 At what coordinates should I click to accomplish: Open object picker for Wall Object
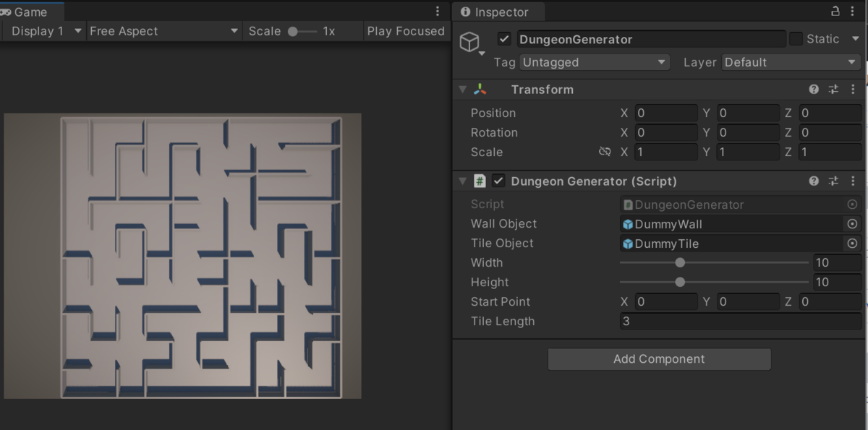coord(852,224)
